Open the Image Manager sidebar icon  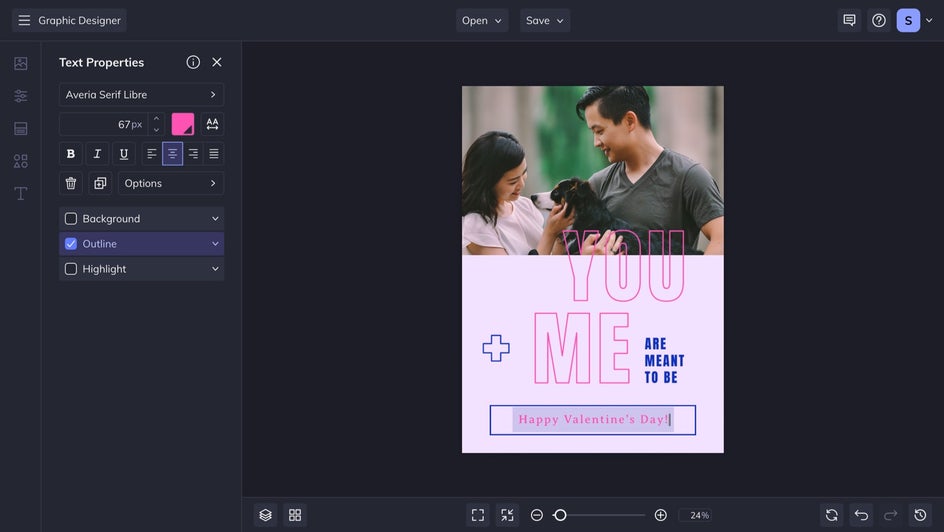(20, 63)
